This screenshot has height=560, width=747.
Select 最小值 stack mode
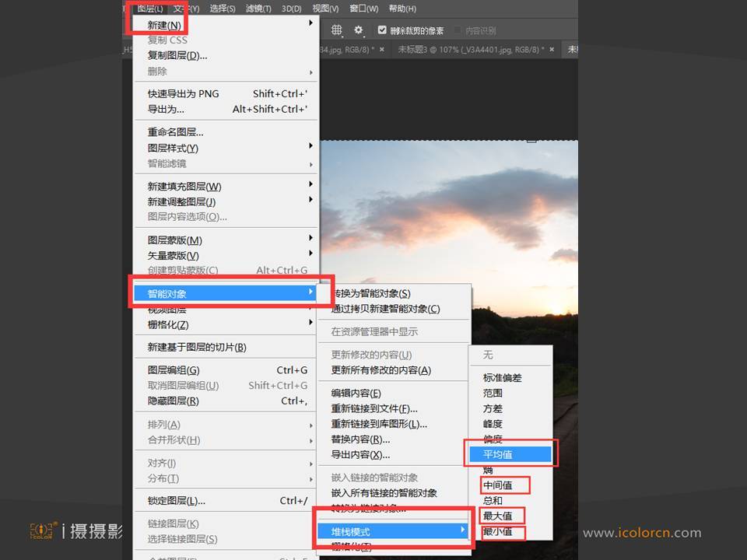(498, 532)
